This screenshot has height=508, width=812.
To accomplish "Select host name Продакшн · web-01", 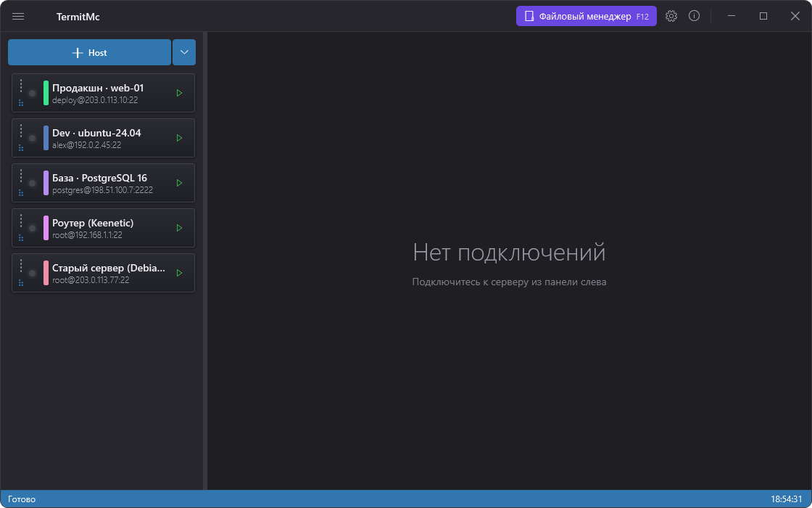I will [98, 88].
